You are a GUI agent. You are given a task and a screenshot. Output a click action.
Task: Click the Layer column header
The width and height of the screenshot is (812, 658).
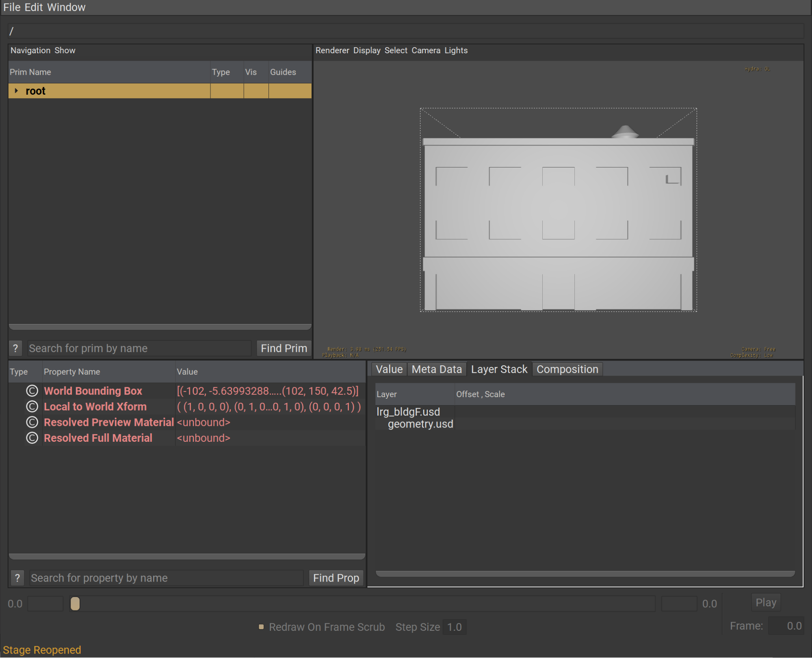click(414, 394)
